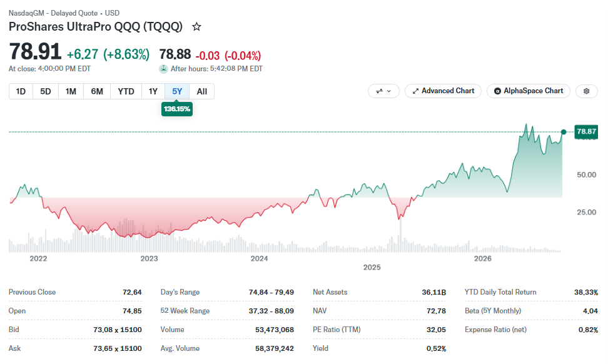Click the 78.91 closing price
608x364 pixels.
(35, 51)
